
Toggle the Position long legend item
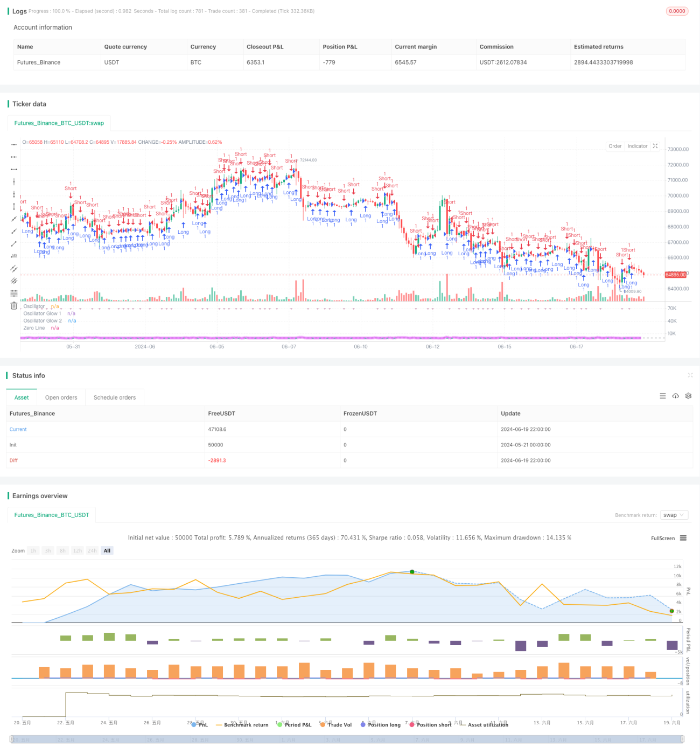(x=380, y=725)
